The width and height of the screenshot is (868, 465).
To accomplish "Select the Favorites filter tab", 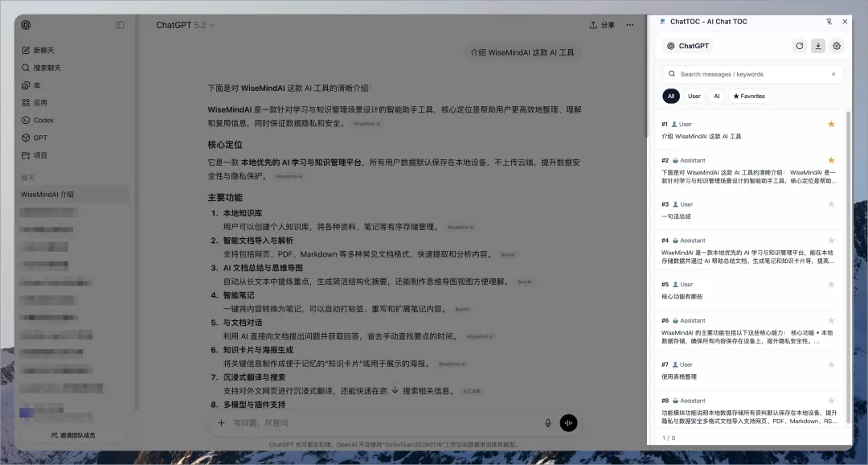I will point(749,96).
